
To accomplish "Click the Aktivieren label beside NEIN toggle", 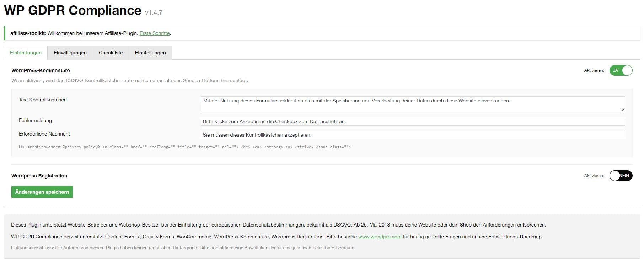I will [x=594, y=176].
